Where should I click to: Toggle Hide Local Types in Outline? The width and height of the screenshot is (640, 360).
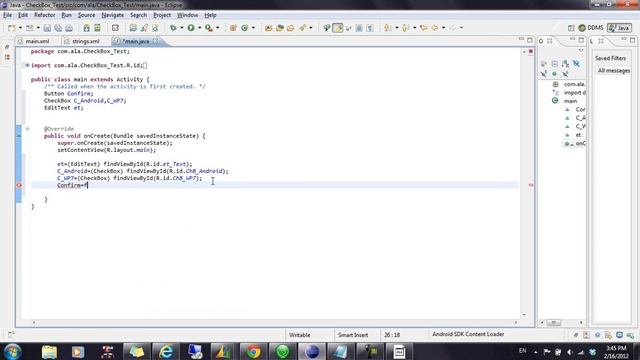point(565,74)
